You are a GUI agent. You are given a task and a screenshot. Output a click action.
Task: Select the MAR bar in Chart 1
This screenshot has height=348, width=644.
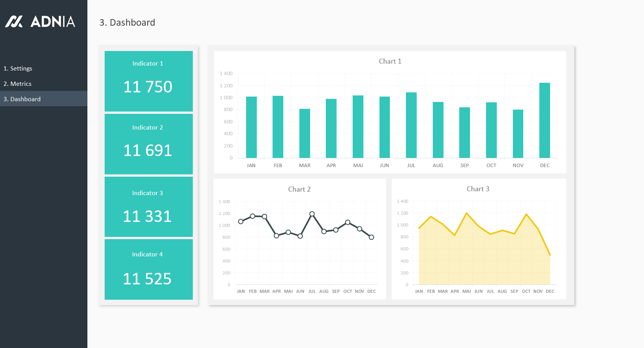(x=305, y=133)
